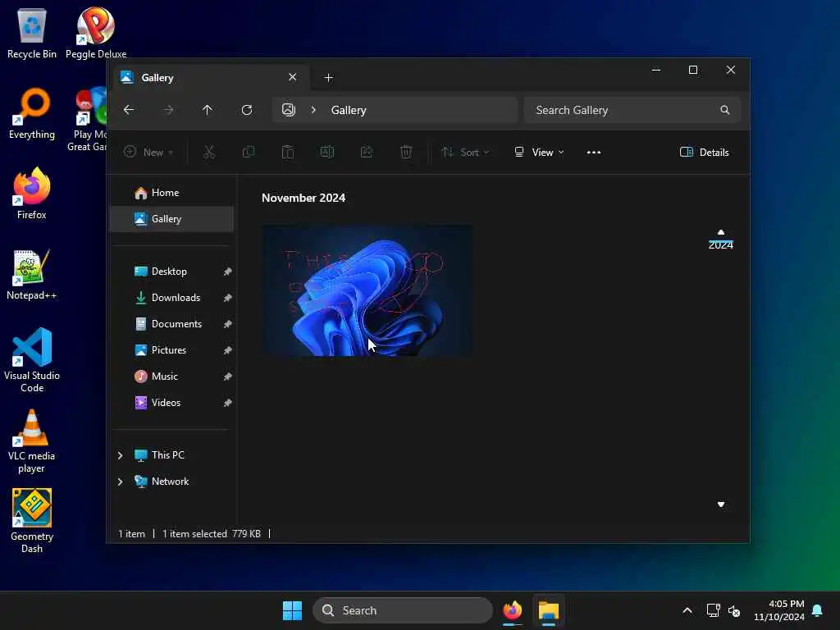Click the pin icon next to Videos
This screenshot has width=840, height=630.
(228, 403)
